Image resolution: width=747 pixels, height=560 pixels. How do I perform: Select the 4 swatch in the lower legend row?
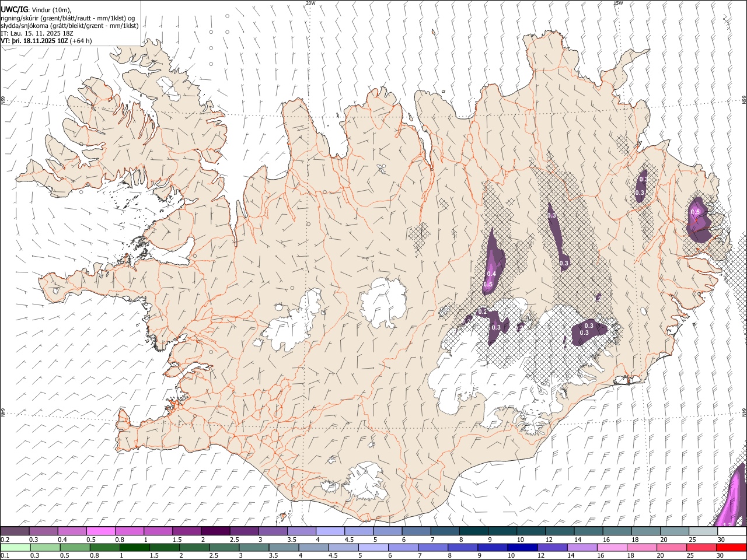tap(313, 548)
